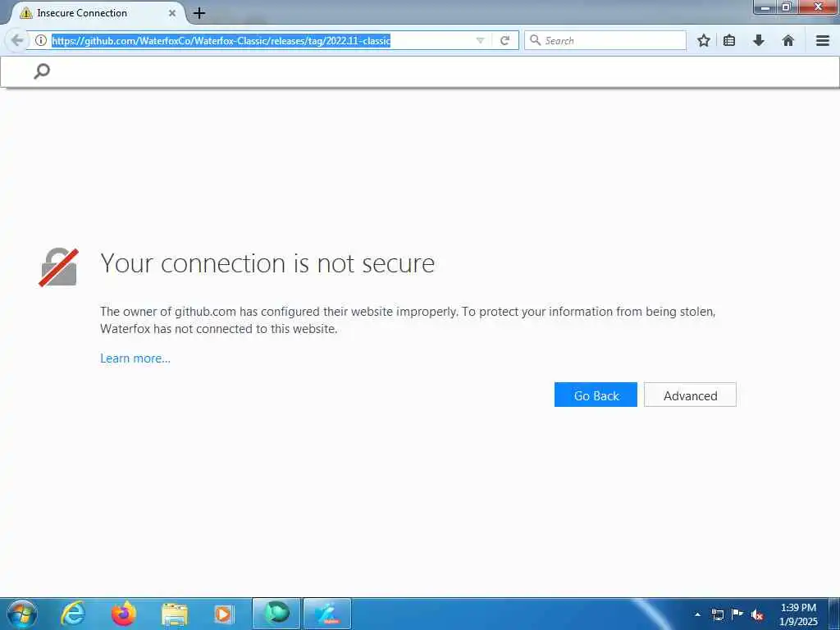Reload the current page
Screen dimensions: 840x630
(x=504, y=40)
